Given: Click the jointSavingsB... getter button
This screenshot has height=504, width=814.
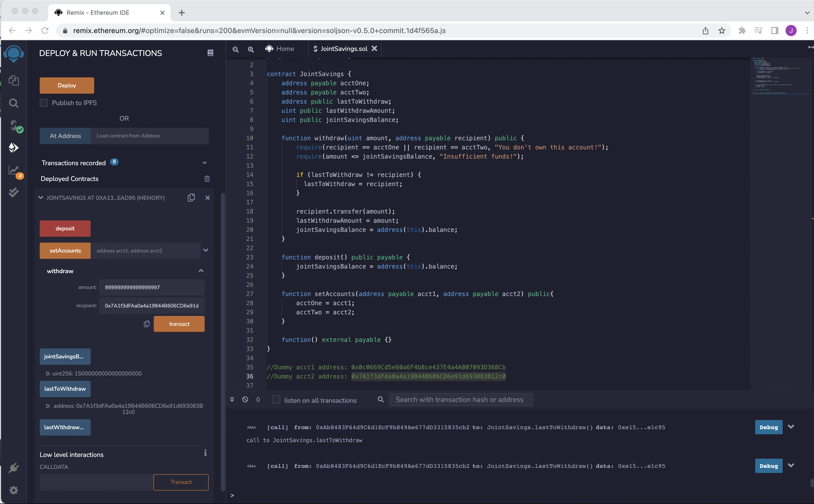Looking at the screenshot, I should coord(65,357).
